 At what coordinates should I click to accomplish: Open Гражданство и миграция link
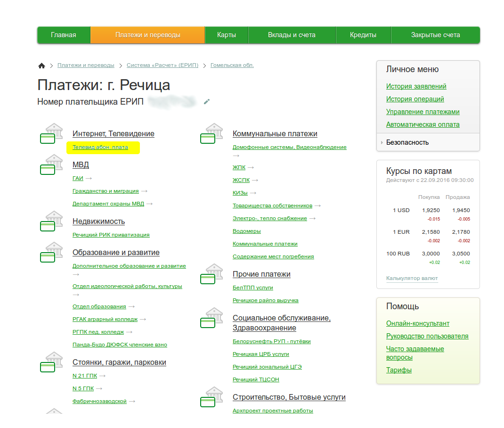[x=106, y=191]
